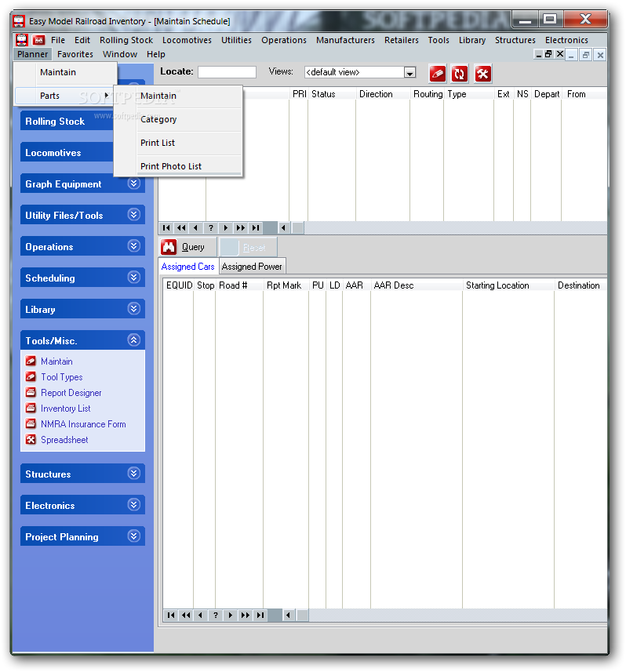Open the Views dropdown list
Image resolution: width=626 pixels, height=672 pixels.
[410, 72]
